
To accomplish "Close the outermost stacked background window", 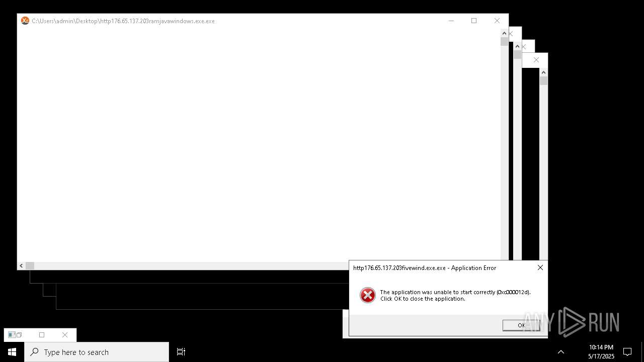I will [x=536, y=60].
